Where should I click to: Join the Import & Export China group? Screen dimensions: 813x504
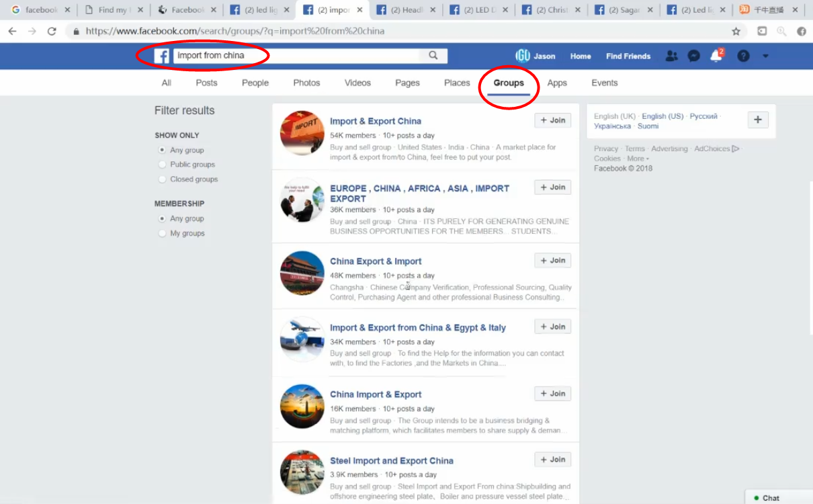click(553, 120)
